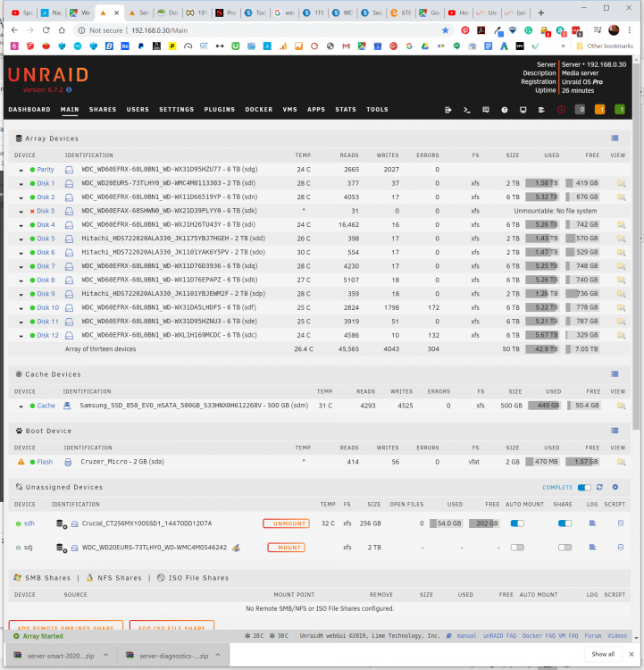
Task: Click the version info icon beside 6.7.2
Action: tap(69, 89)
